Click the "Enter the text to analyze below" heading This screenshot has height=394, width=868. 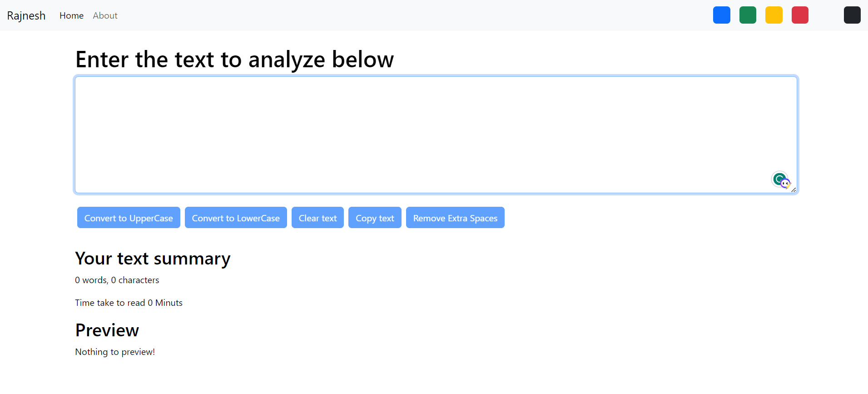(234, 60)
